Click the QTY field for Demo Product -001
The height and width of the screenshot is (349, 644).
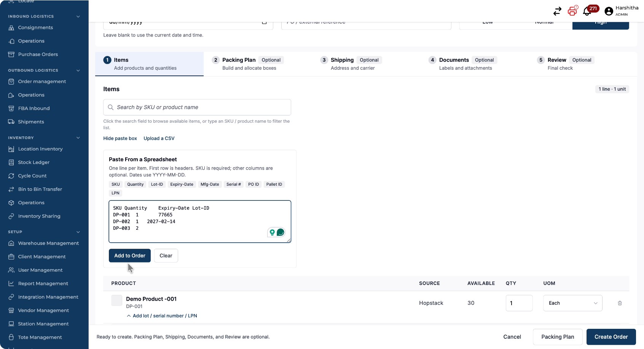pos(519,303)
